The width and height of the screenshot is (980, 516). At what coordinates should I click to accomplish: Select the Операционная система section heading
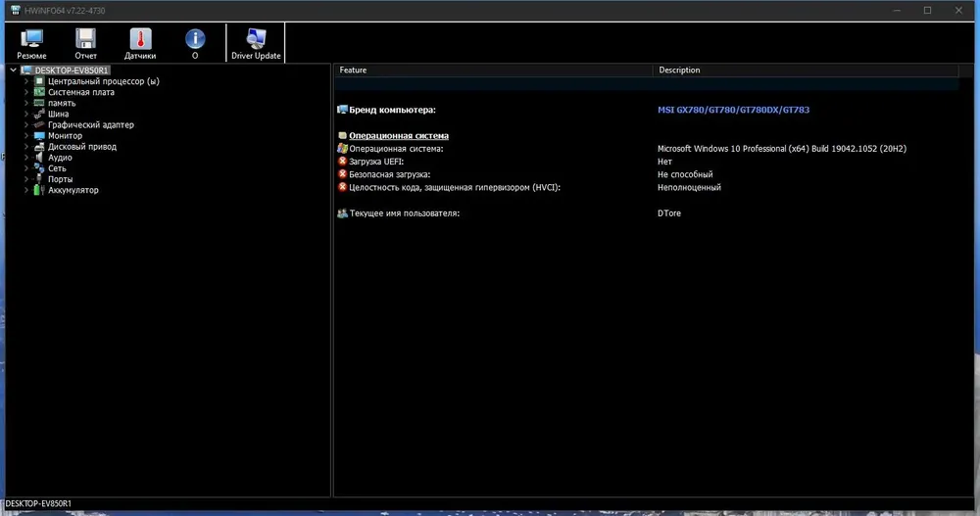399,135
